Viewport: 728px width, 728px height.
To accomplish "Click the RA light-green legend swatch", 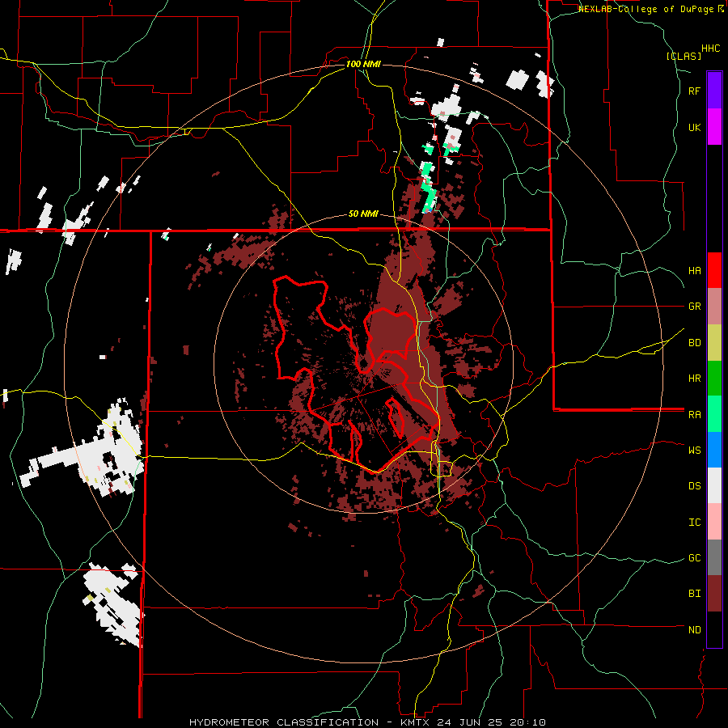I will pos(714,414).
